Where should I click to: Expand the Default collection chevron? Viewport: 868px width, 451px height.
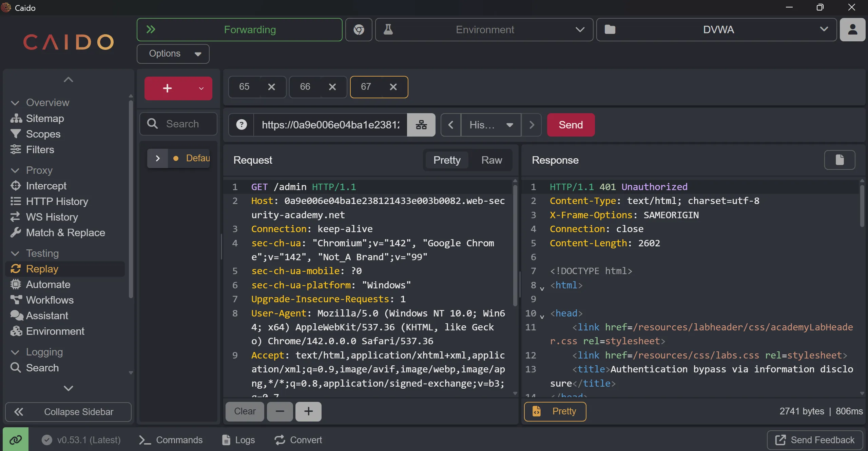[x=157, y=158]
